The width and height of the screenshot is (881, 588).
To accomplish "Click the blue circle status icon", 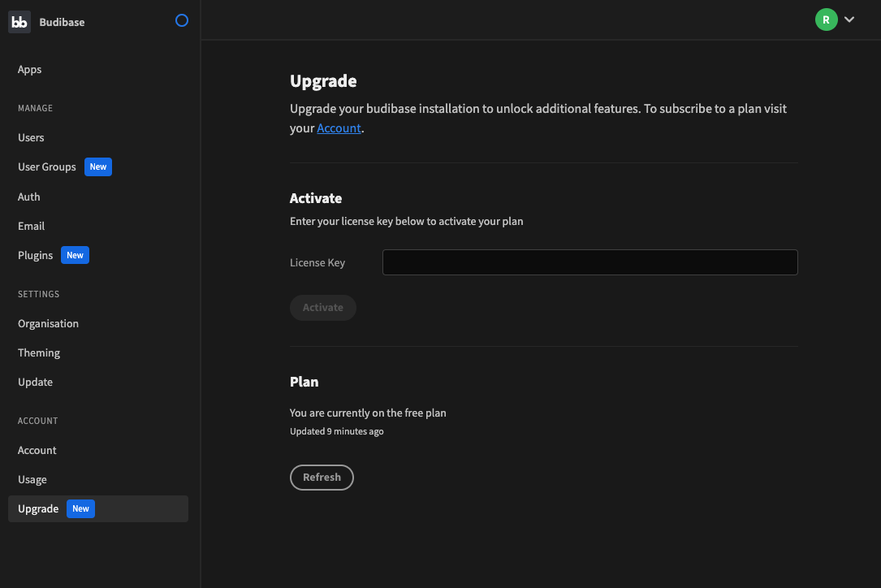I will pos(182,21).
